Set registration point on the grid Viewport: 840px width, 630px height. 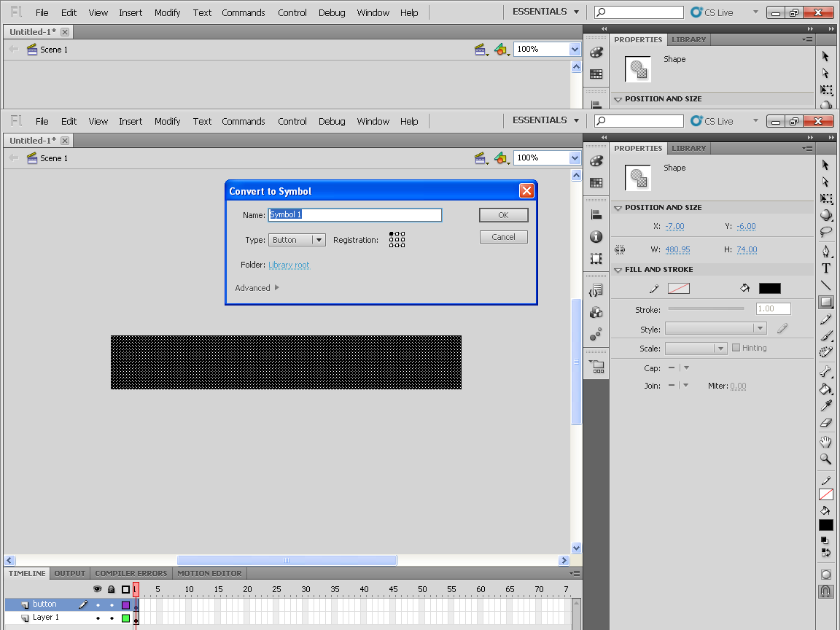pyautogui.click(x=397, y=239)
